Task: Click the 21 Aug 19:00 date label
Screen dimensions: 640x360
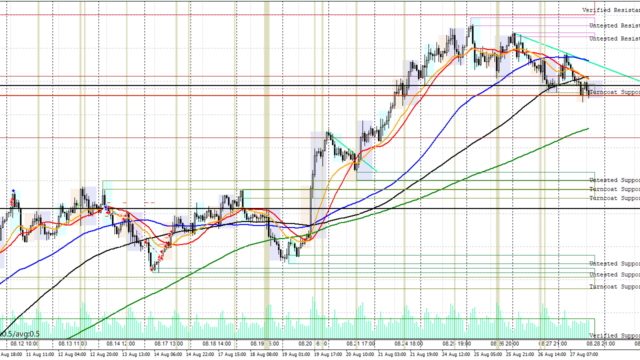Action: click(425, 353)
